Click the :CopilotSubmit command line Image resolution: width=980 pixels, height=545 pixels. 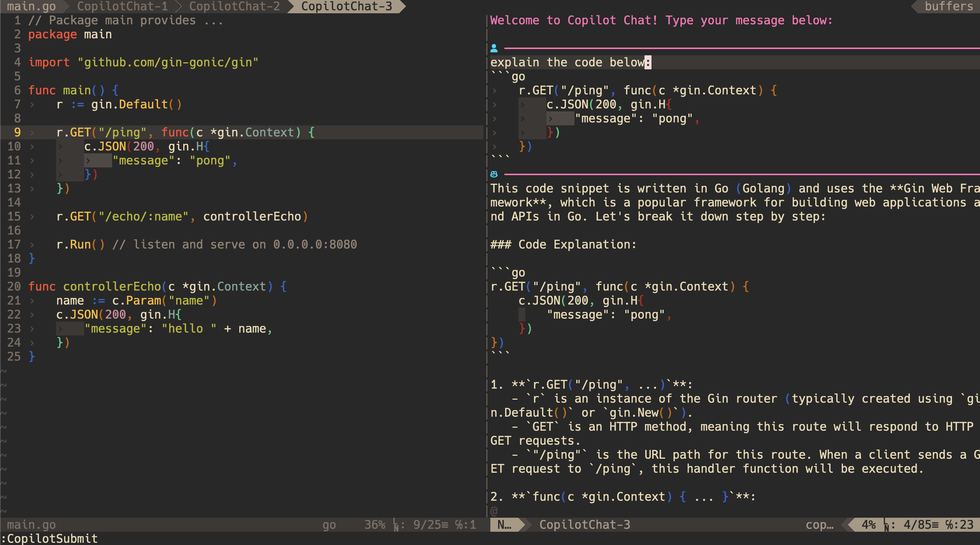[49, 538]
